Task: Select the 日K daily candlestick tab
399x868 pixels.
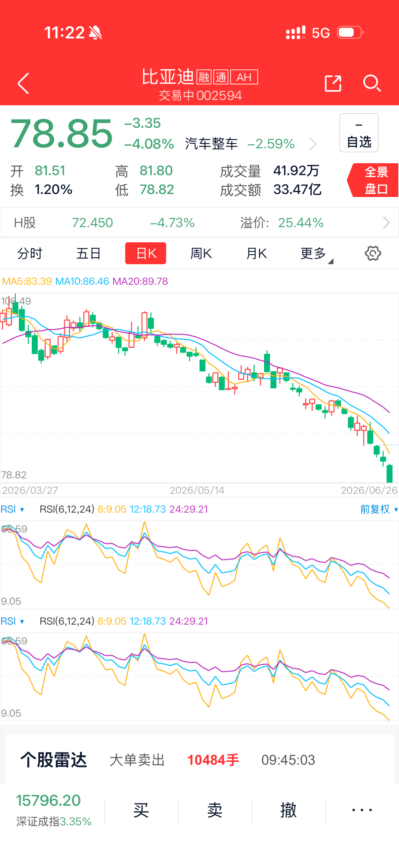Action: [x=146, y=253]
